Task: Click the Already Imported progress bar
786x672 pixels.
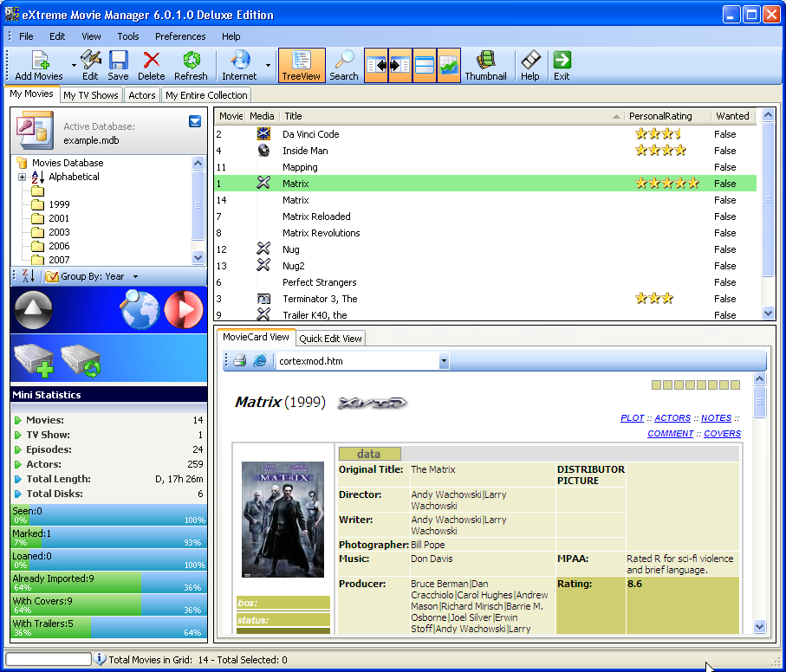Action: (109, 582)
